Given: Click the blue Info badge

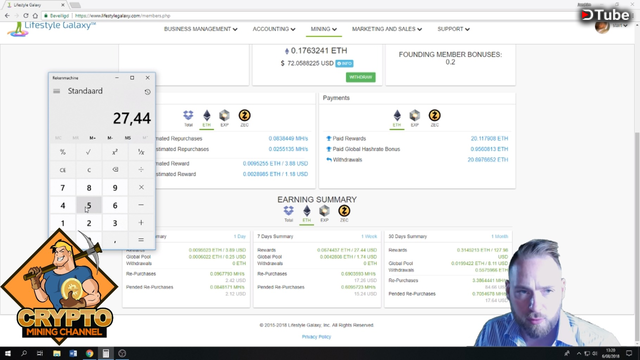Looking at the screenshot, I should click(344, 64).
